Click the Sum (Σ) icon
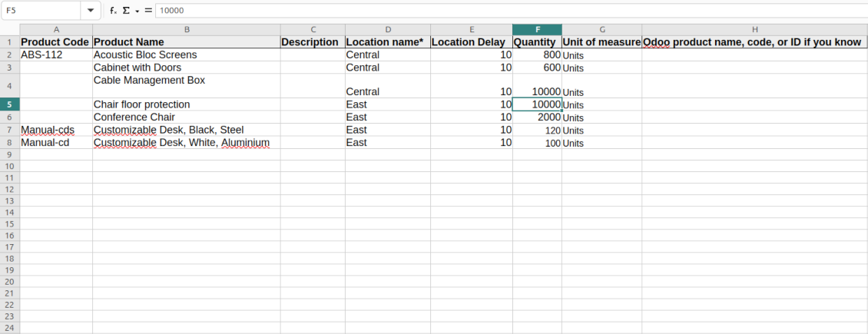The image size is (868, 334). 126,11
